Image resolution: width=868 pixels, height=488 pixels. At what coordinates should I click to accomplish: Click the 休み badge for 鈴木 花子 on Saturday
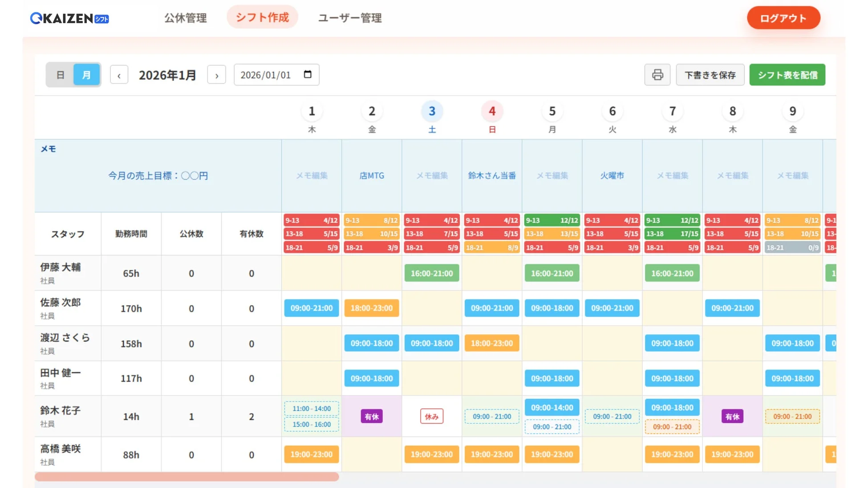point(431,416)
